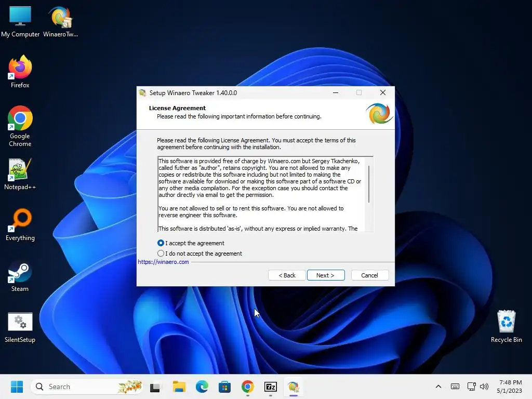
Task: Select the Recycle Bin desktop icon
Action: click(506, 326)
